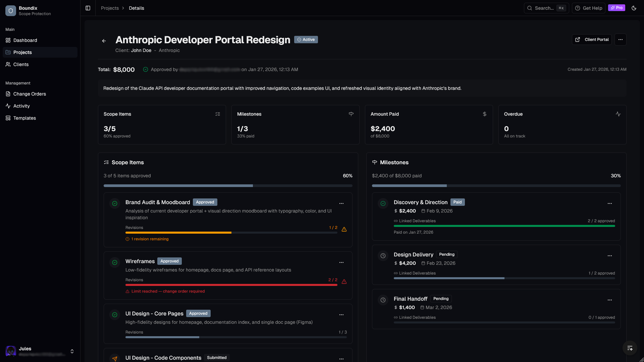Screen dimensions: 644x362
Task: Open Activity in the sidebar
Action: coord(40,106)
